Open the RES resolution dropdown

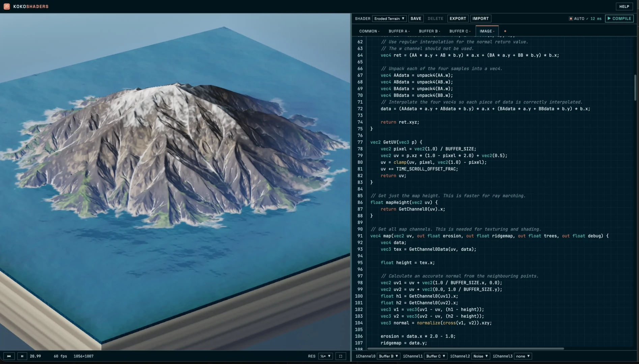pyautogui.click(x=326, y=356)
